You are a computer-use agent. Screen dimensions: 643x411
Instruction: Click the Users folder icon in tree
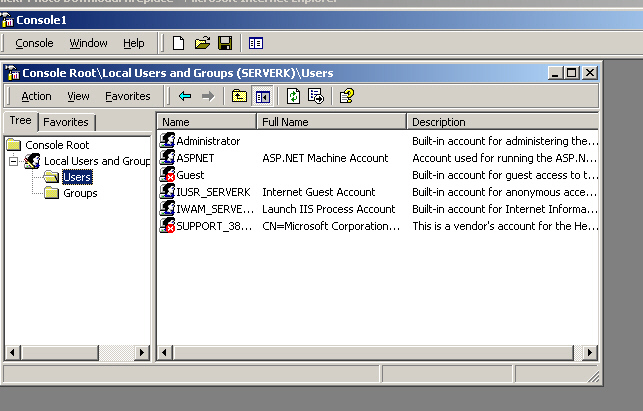click(x=51, y=177)
